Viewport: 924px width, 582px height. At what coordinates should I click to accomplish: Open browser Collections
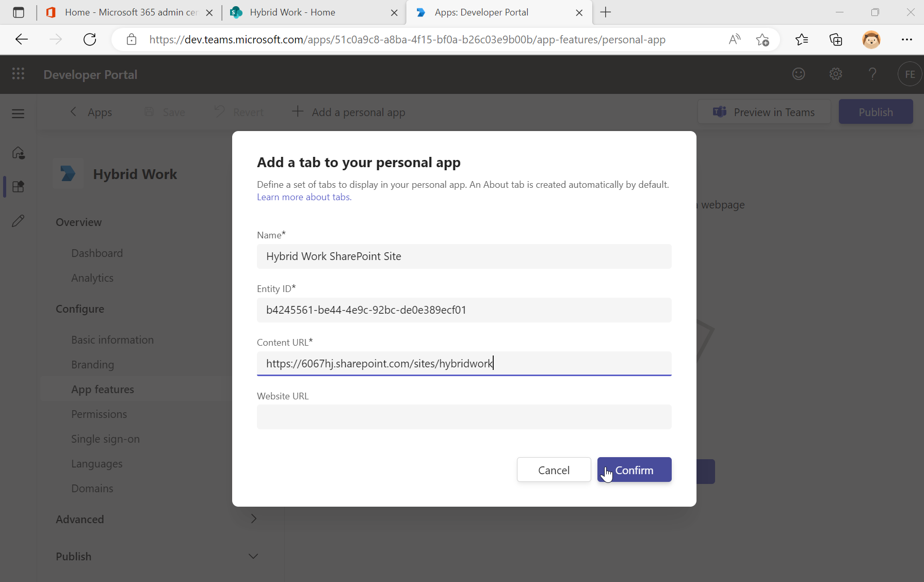click(835, 39)
